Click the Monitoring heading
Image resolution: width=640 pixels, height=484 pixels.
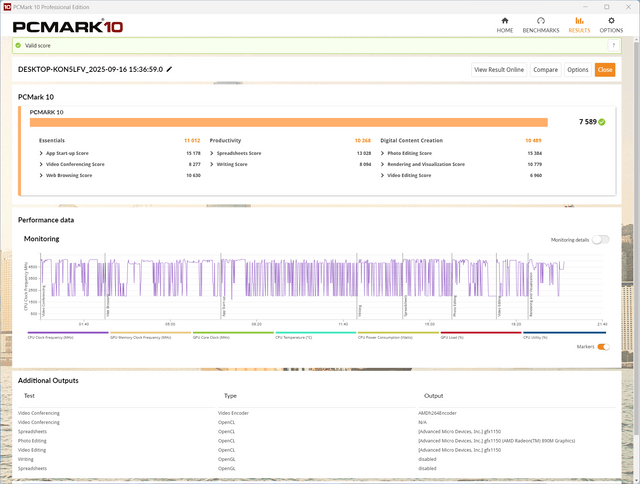click(x=42, y=239)
